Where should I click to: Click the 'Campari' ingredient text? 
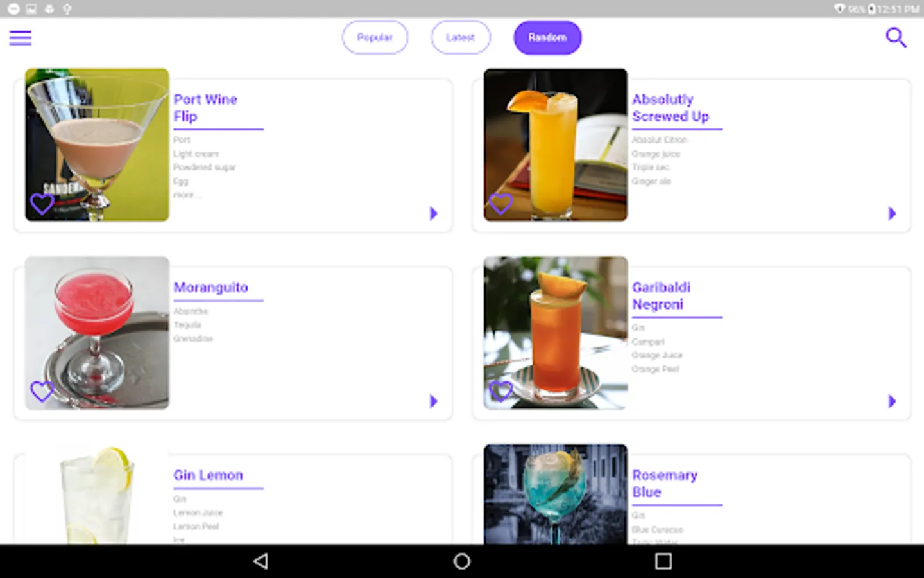[x=648, y=342]
